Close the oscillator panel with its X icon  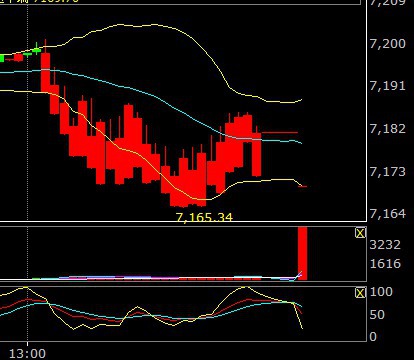pos(360,293)
